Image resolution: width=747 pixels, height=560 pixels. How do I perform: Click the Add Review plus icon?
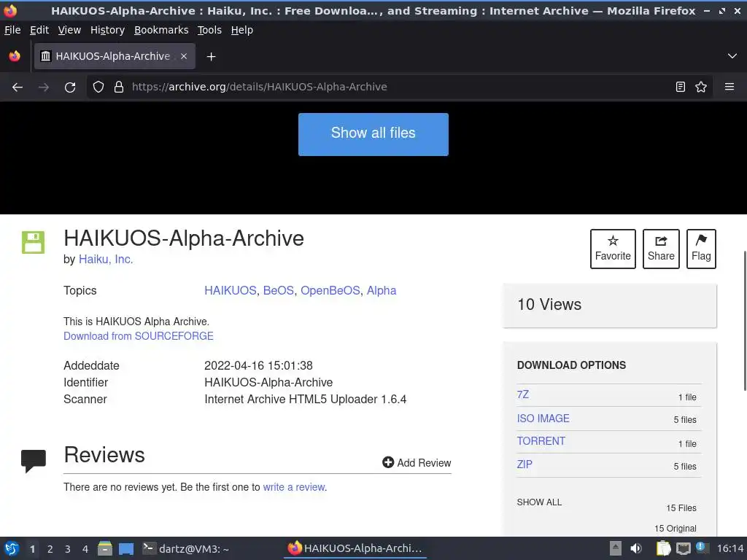point(388,462)
